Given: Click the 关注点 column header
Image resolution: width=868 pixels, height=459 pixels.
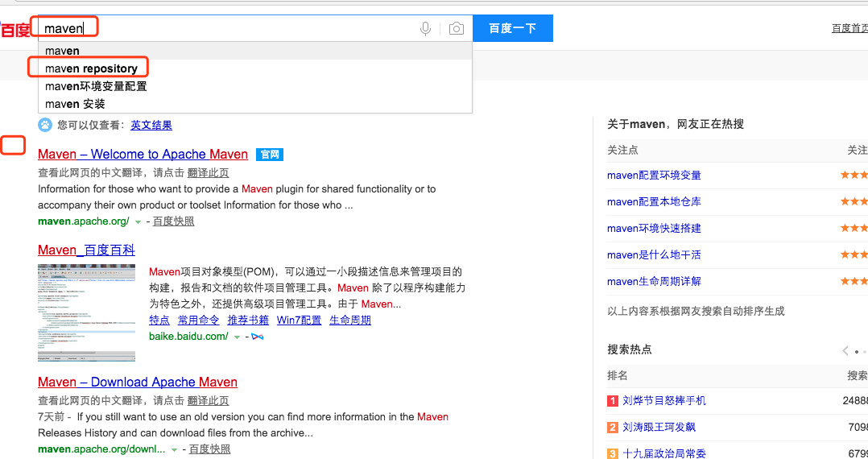Looking at the screenshot, I should [x=622, y=151].
